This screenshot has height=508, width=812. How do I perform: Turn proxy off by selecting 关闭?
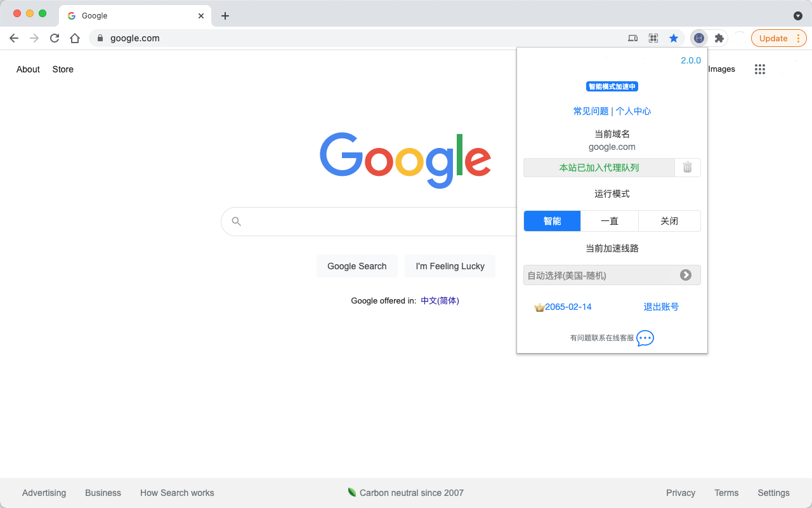pos(669,221)
